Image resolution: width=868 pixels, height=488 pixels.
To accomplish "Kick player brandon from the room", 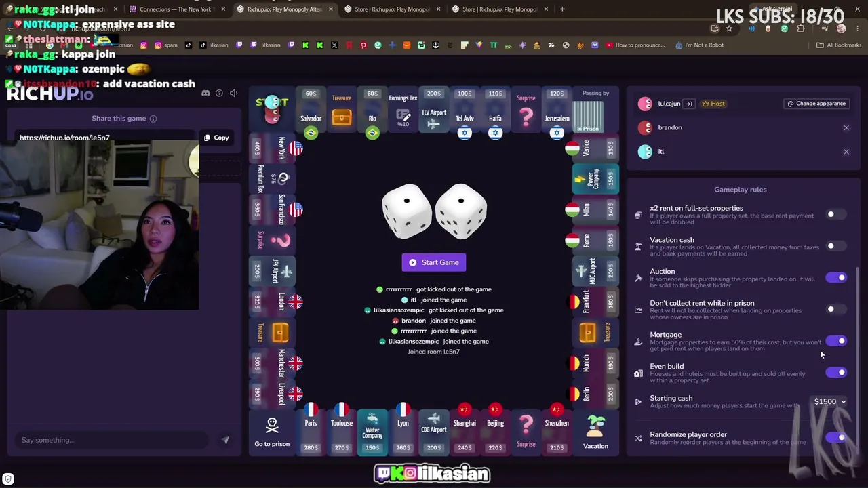I will 846,127.
